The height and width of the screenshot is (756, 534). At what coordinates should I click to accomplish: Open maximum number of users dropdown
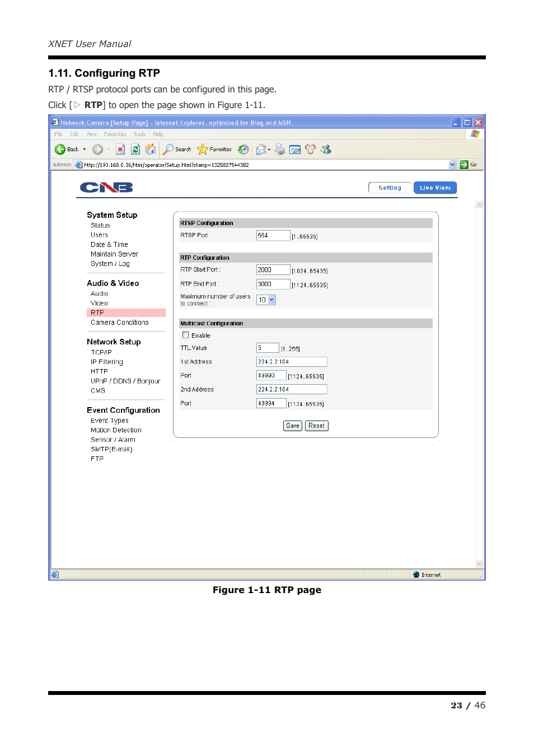coord(272,300)
